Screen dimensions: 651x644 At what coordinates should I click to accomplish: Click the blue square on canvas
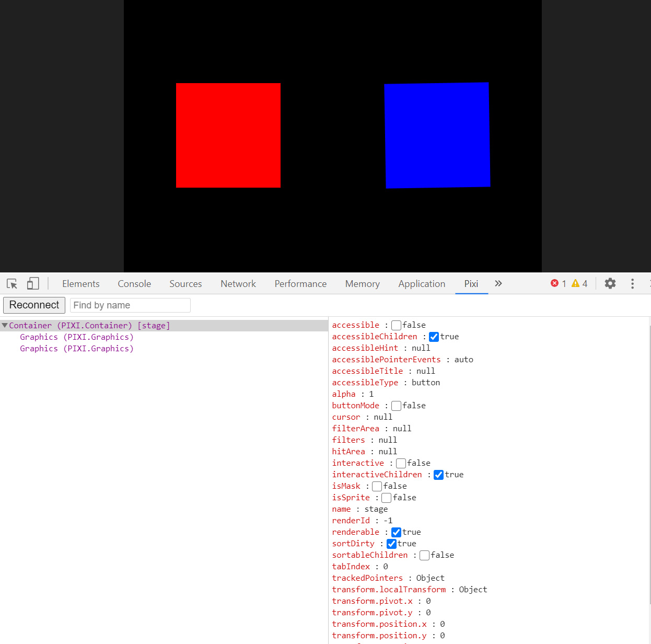437,135
